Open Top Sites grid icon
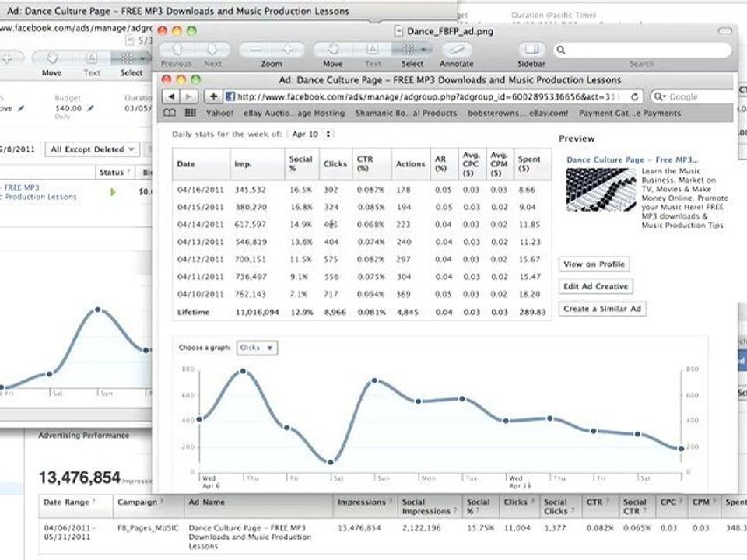 click(x=190, y=113)
